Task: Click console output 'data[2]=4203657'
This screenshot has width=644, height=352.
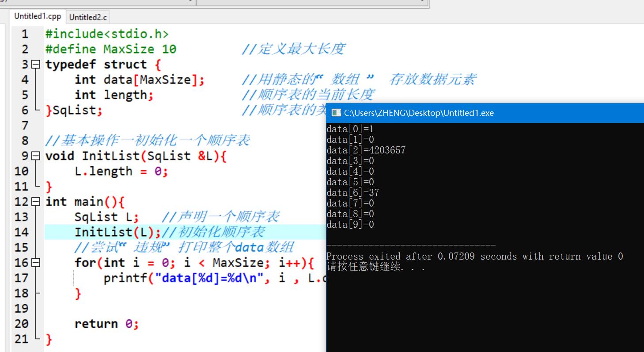Action: point(366,150)
